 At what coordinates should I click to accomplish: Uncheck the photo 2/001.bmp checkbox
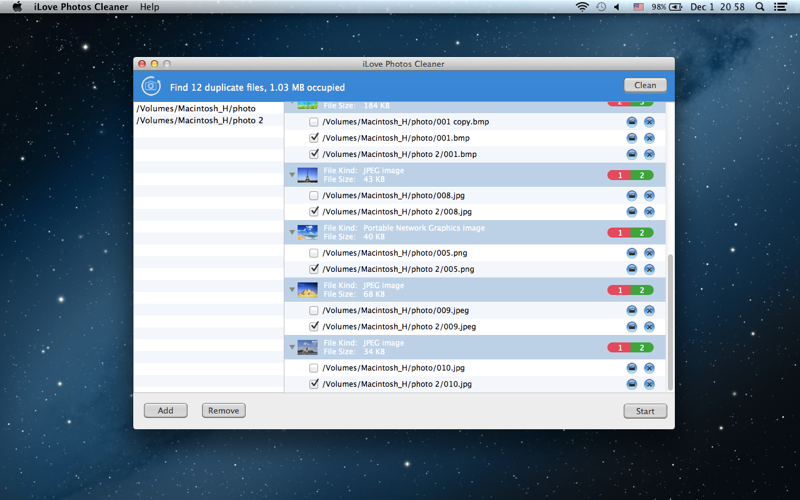[314, 154]
